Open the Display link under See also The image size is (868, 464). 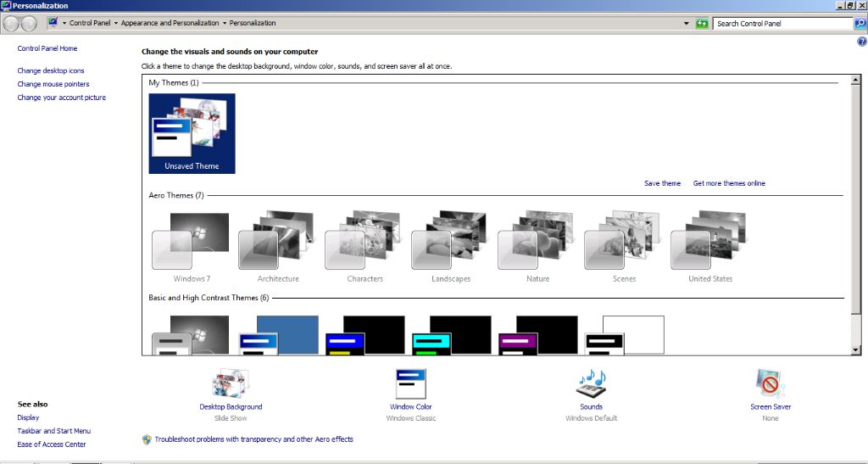point(28,417)
